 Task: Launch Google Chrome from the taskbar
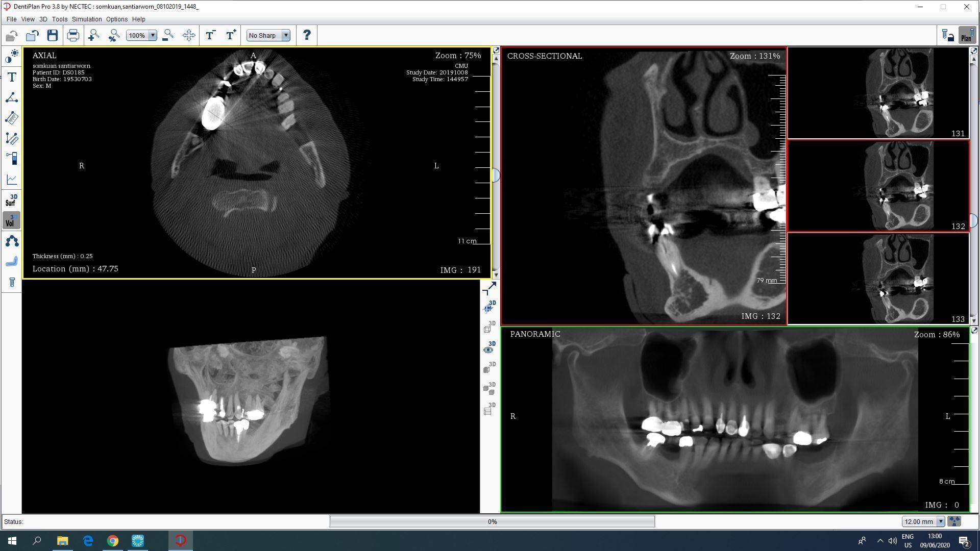click(x=112, y=541)
